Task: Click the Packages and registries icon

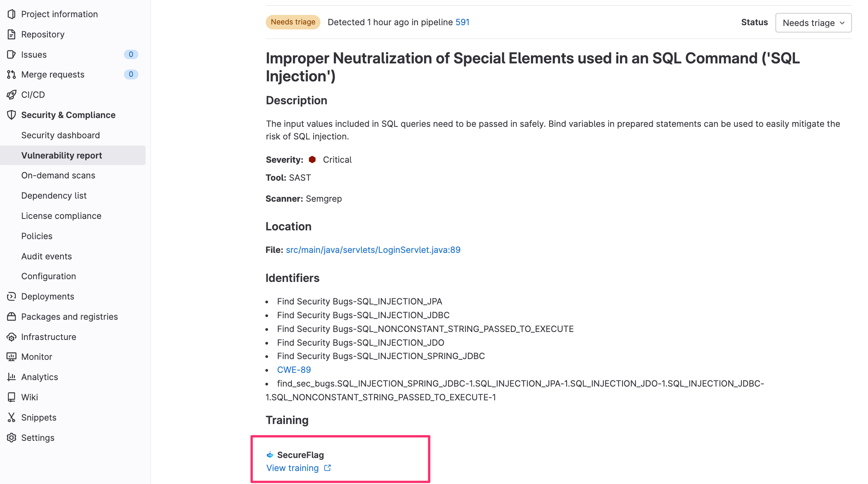Action: (x=11, y=317)
